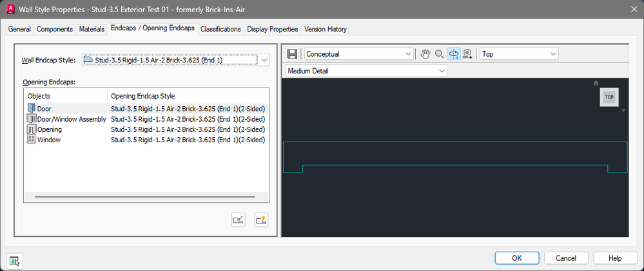The image size is (644, 271).
Task: Click the floating viewer icon at bottom left
Action: coord(15,261)
